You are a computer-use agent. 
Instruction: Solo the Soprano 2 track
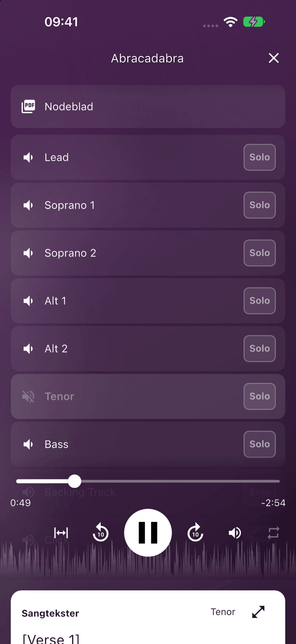[x=259, y=253]
